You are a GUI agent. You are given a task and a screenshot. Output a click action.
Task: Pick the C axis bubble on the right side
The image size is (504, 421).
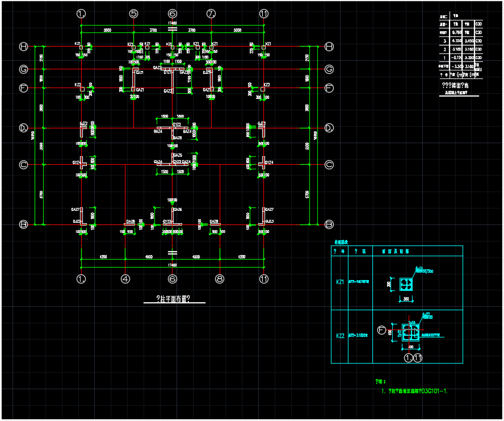[329, 165]
